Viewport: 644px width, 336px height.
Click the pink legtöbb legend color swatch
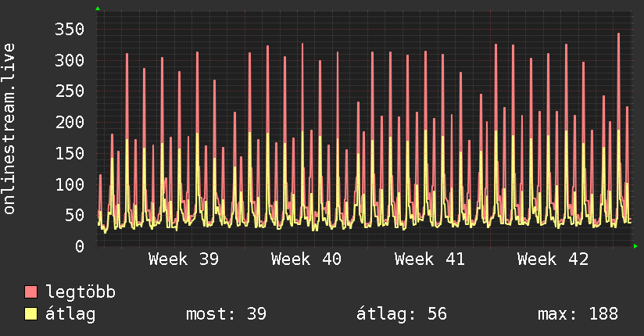(x=31, y=292)
